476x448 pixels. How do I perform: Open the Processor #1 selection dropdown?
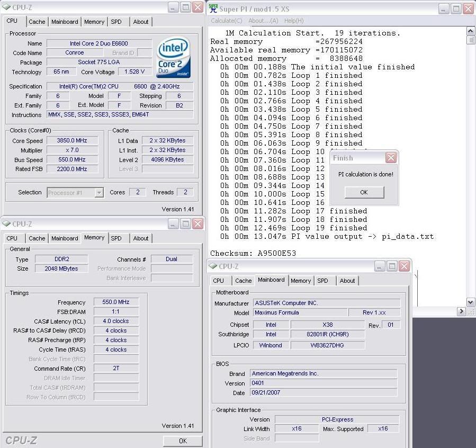[99, 192]
